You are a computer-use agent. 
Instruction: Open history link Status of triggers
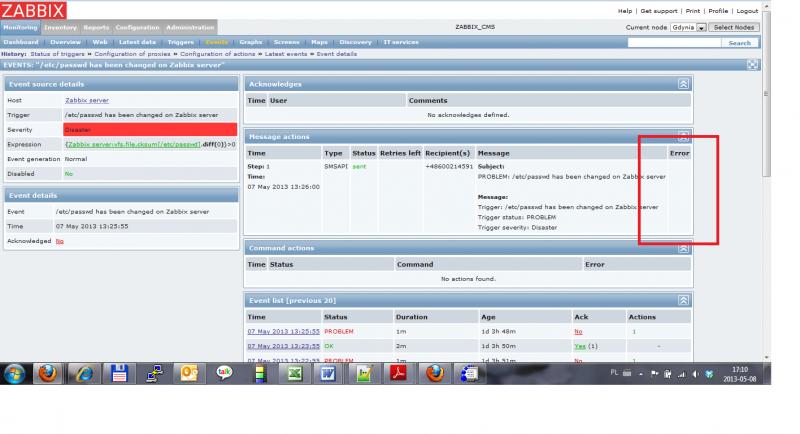(x=57, y=54)
